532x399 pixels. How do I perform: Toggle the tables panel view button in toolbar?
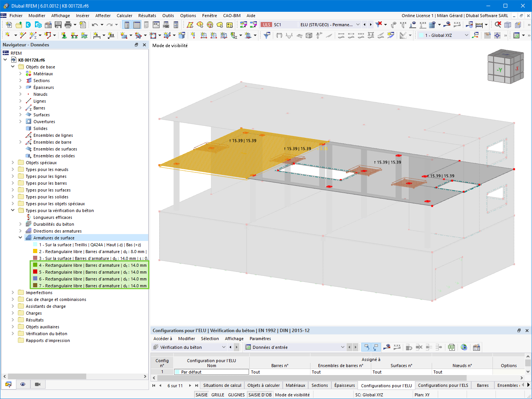tap(137, 25)
